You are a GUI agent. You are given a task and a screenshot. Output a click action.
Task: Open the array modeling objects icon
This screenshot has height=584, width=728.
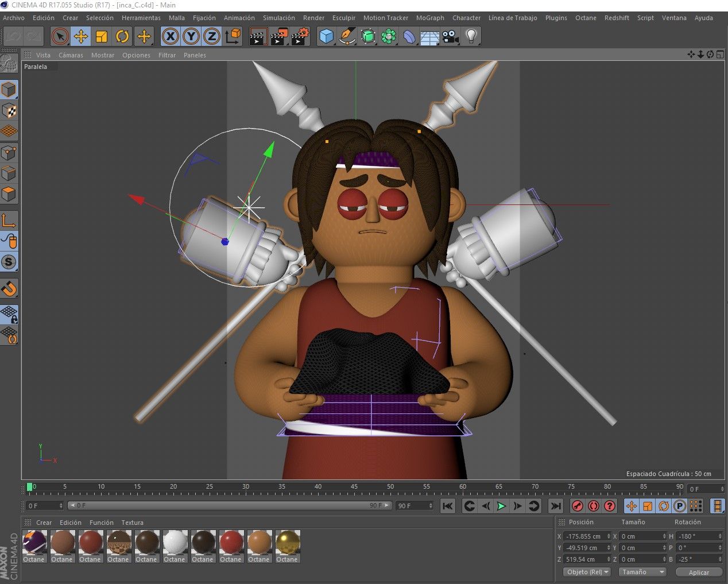tap(389, 36)
